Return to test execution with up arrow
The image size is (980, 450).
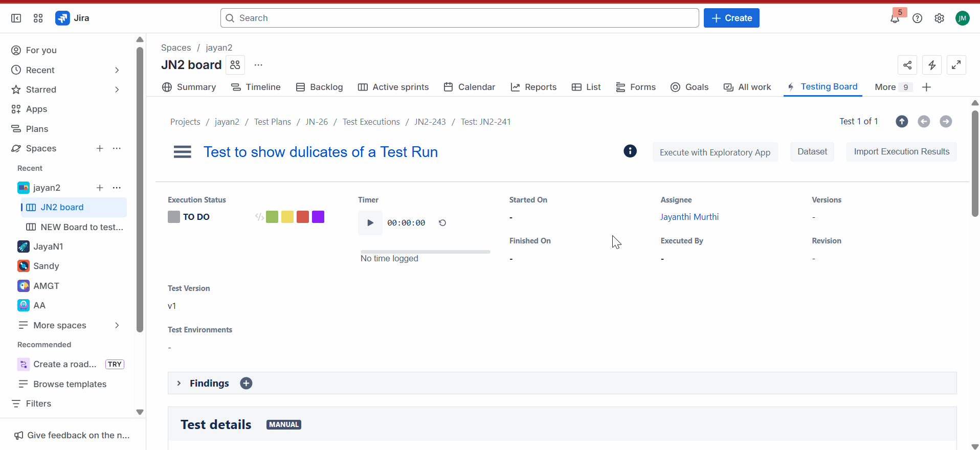[901, 122]
